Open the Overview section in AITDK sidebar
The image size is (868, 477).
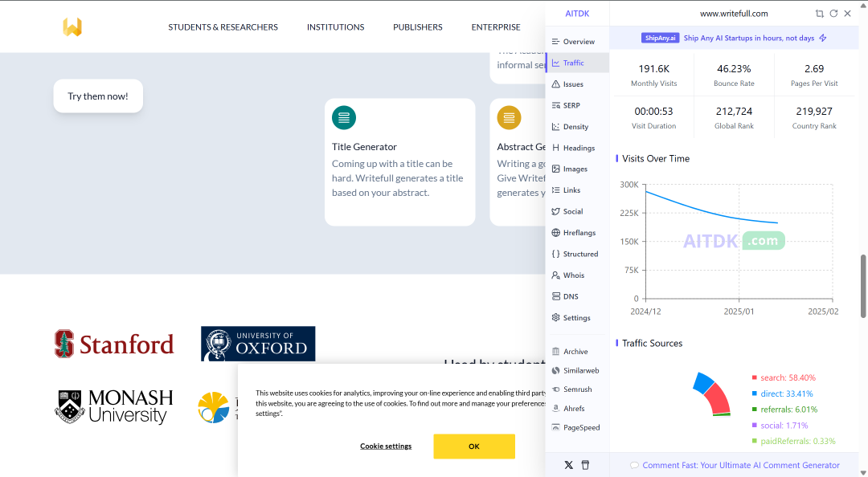coord(577,42)
